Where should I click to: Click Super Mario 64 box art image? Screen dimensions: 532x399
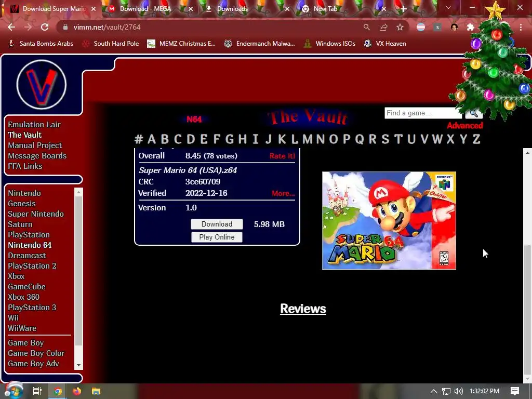click(x=389, y=220)
